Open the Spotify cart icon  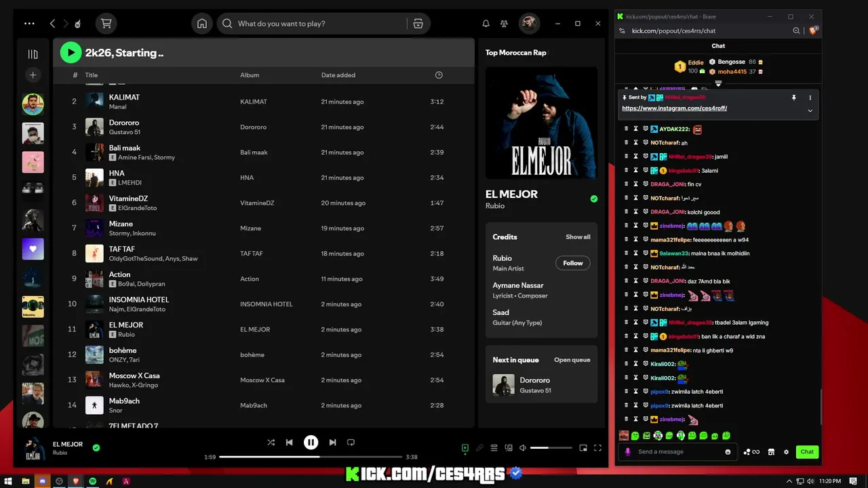pyautogui.click(x=106, y=23)
